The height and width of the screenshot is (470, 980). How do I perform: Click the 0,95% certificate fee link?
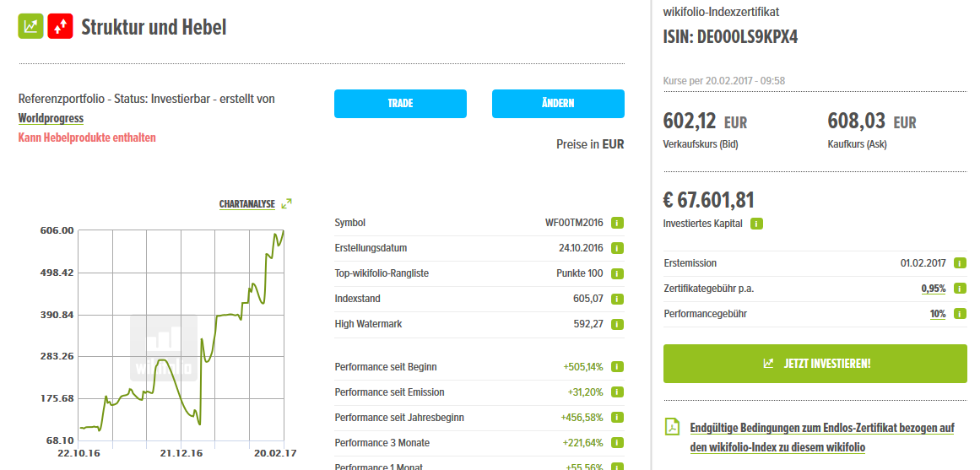point(933,289)
